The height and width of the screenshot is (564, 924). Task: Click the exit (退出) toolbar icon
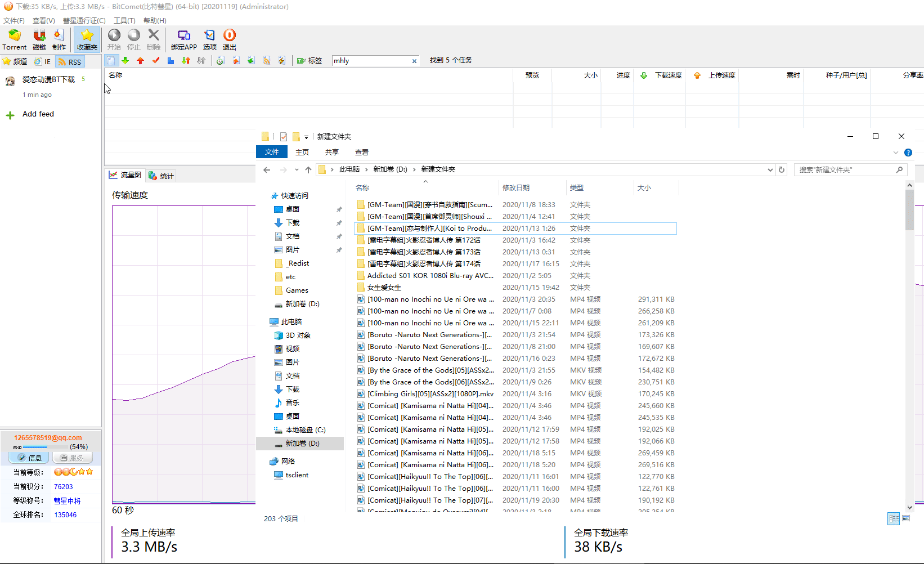coord(230,40)
